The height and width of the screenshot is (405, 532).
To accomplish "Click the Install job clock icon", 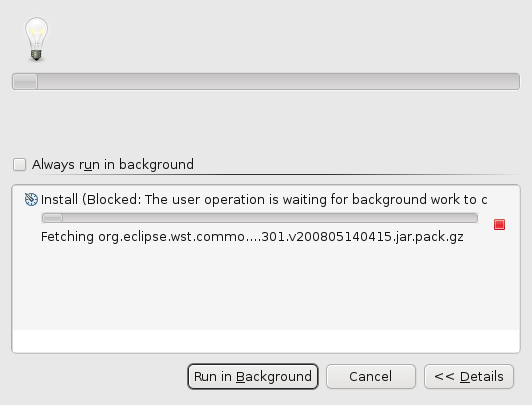I will coord(31,199).
